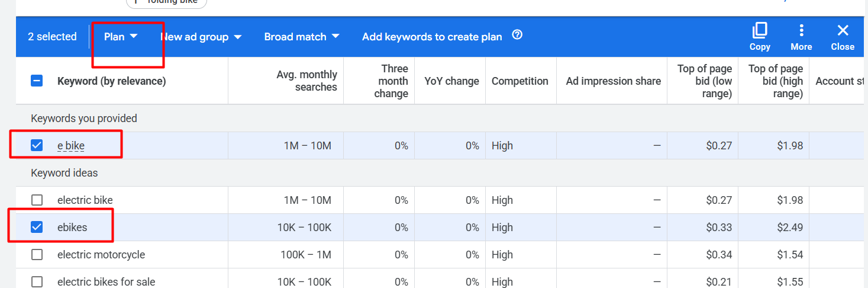Uncheck the 'e bike' keyword checkbox
The image size is (868, 288).
(x=37, y=145)
